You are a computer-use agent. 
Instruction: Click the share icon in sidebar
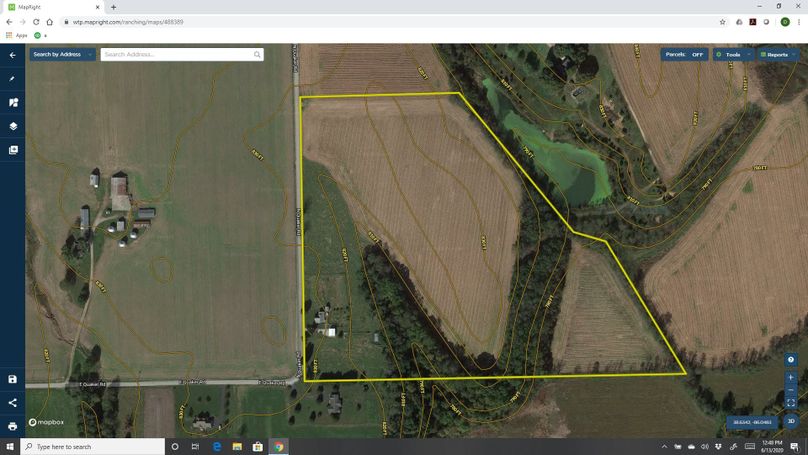[x=13, y=402]
